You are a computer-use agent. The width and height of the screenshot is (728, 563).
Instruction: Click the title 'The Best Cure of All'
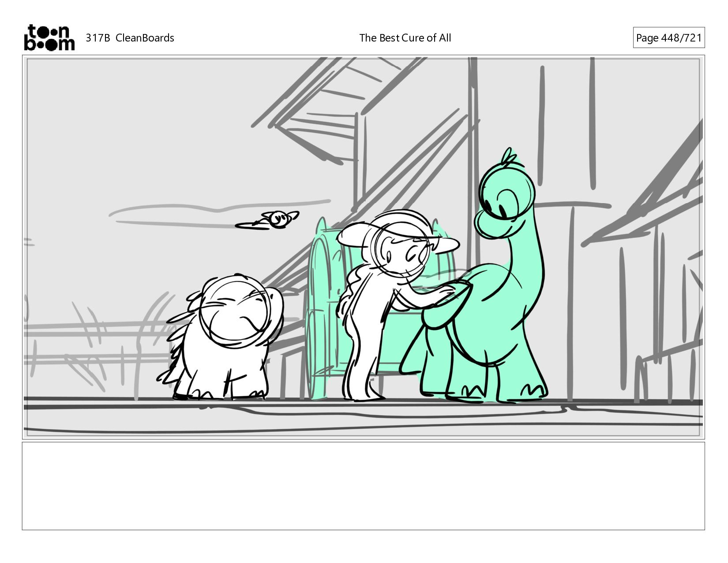click(405, 38)
